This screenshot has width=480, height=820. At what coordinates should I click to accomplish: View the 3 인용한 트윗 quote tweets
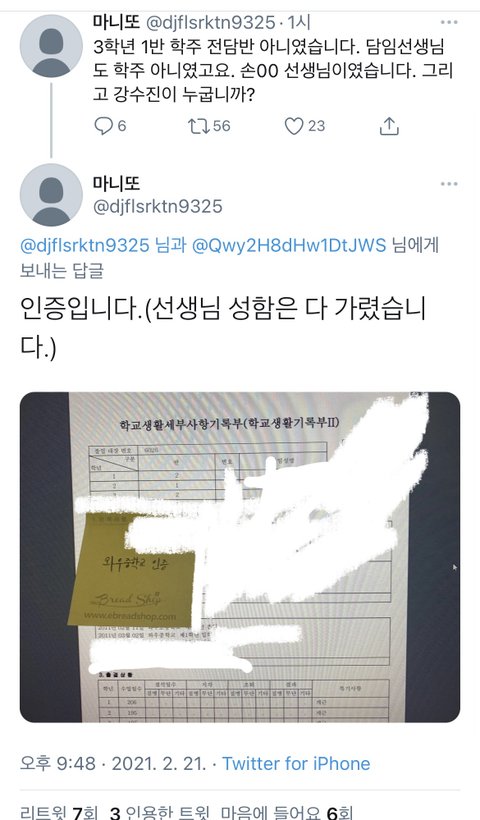(159, 813)
